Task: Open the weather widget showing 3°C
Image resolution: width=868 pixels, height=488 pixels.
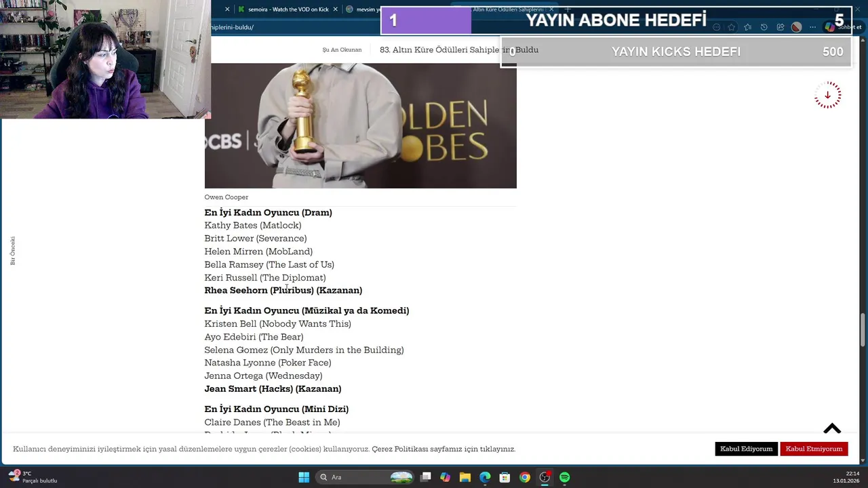Action: click(x=33, y=477)
